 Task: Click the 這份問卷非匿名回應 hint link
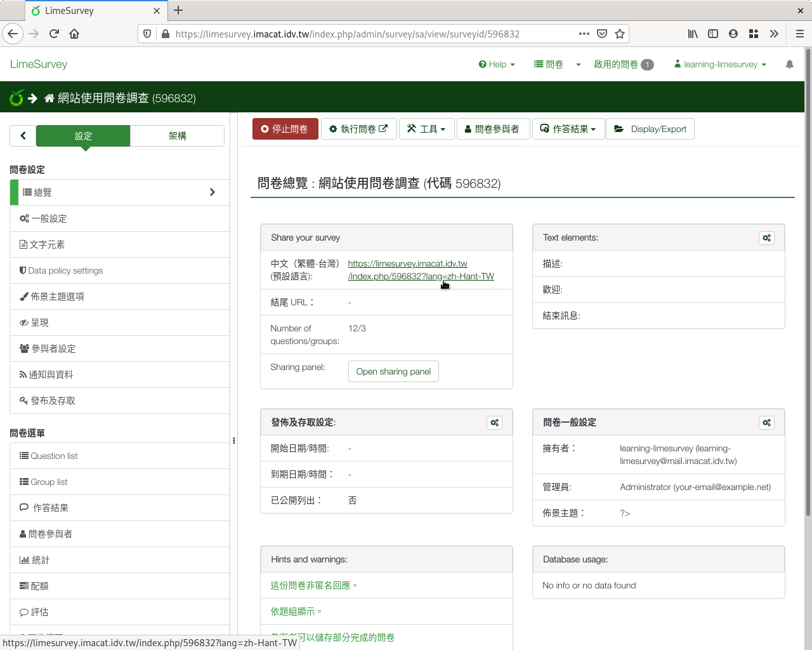pos(314,585)
